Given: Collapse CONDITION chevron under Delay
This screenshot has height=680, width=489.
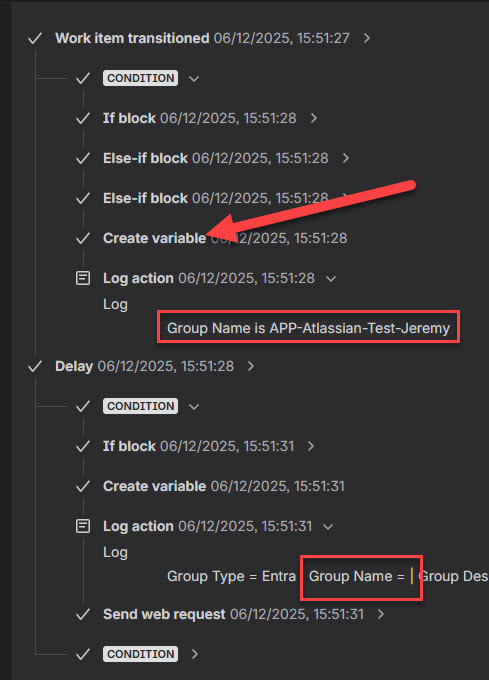Looking at the screenshot, I should point(194,406).
